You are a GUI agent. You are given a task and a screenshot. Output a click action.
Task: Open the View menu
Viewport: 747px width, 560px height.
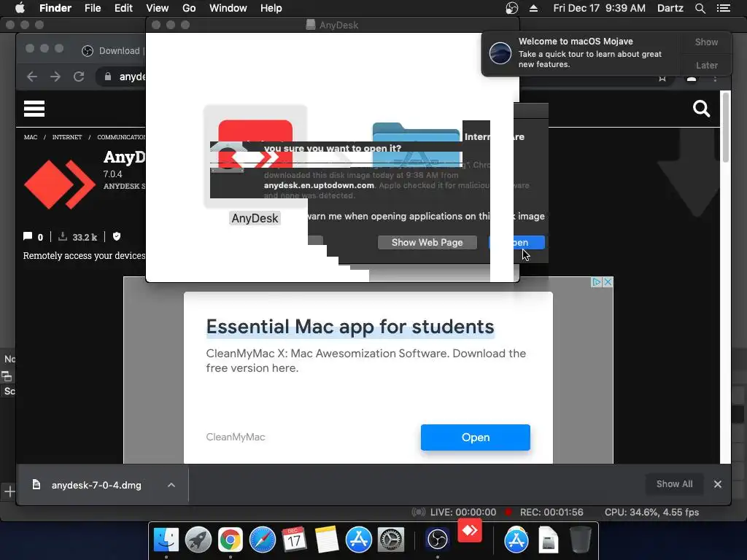pyautogui.click(x=158, y=8)
